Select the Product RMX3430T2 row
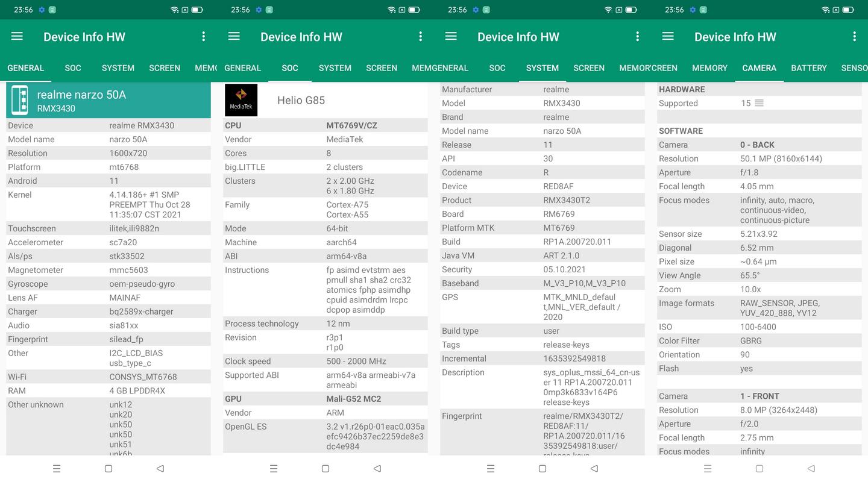This screenshot has width=868, height=482. point(542,200)
